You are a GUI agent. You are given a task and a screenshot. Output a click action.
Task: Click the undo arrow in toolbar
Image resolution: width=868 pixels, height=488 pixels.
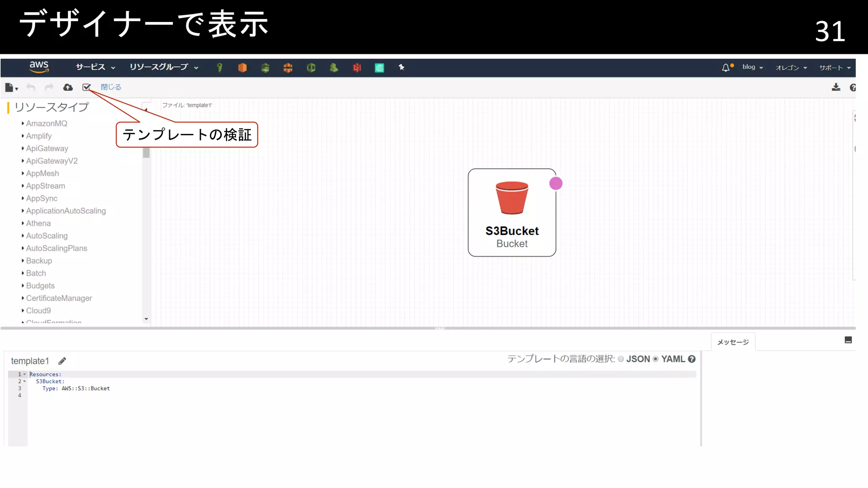(x=31, y=87)
